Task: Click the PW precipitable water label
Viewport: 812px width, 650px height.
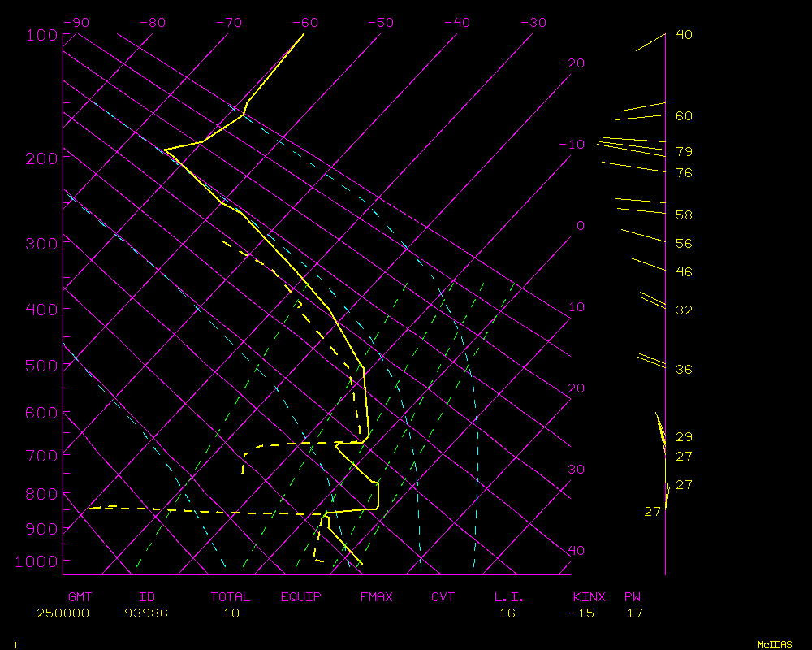Action: point(633,597)
